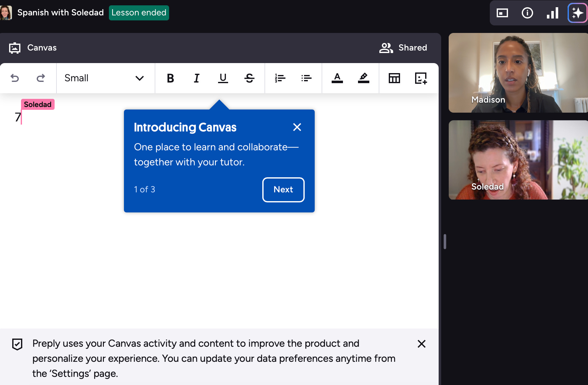This screenshot has width=588, height=385.
Task: Place cursor after the 7 in canvas
Action: coord(21,117)
